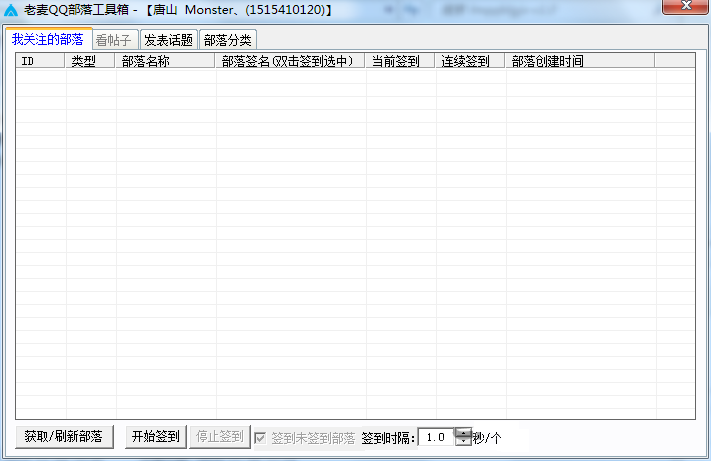Sort by 部落创建时间 column header
The image size is (711, 461).
580,61
